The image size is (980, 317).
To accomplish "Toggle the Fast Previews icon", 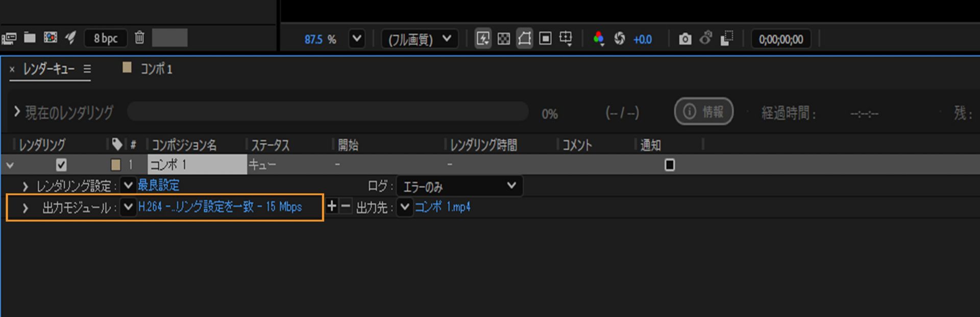I will (483, 39).
